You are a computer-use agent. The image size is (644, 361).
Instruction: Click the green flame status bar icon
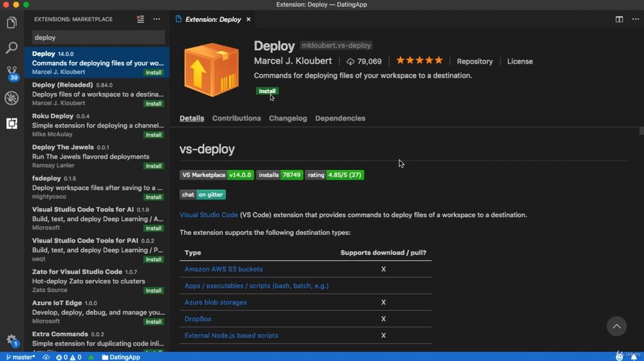(x=91, y=357)
